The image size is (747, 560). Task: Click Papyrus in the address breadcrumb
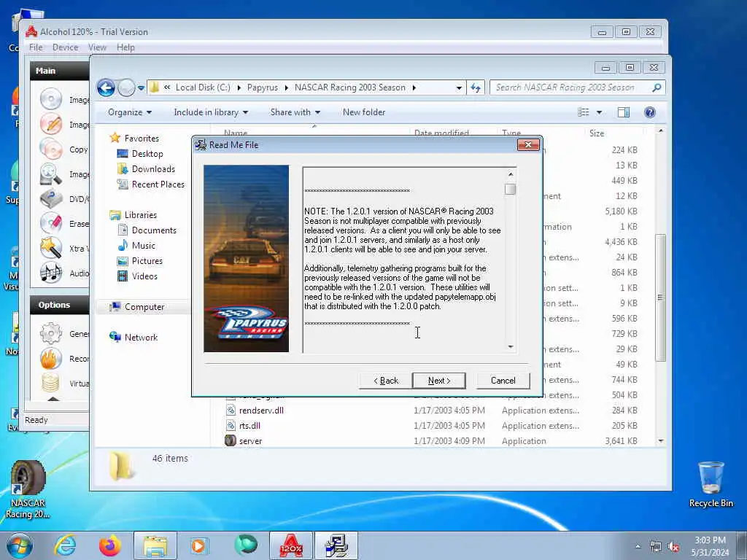click(x=262, y=87)
